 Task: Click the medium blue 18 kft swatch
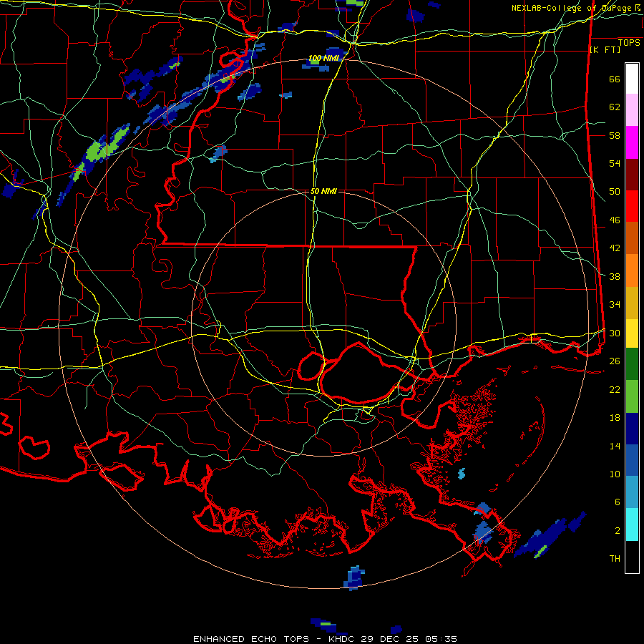click(x=632, y=460)
